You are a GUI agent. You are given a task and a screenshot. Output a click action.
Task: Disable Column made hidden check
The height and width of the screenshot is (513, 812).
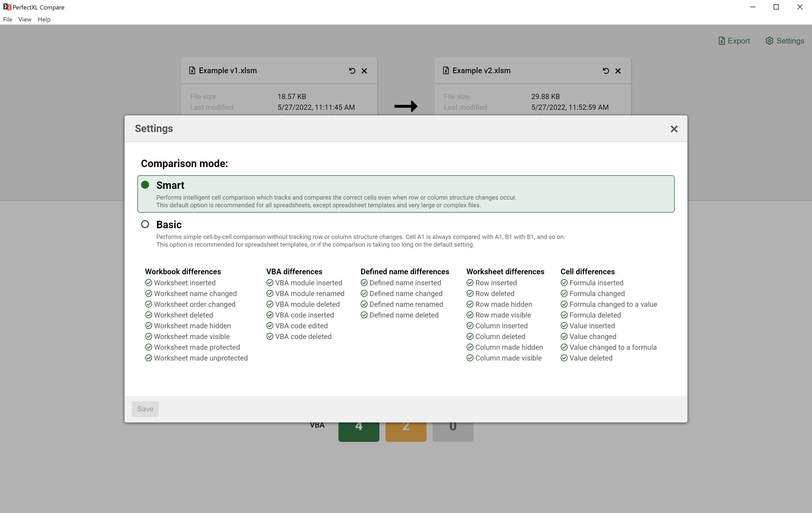tap(470, 347)
